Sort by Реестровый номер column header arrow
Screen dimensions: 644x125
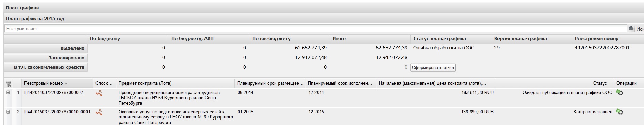point(66,83)
